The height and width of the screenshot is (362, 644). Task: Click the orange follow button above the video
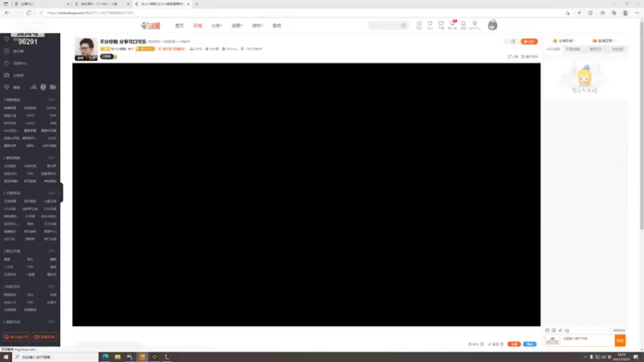tap(529, 42)
